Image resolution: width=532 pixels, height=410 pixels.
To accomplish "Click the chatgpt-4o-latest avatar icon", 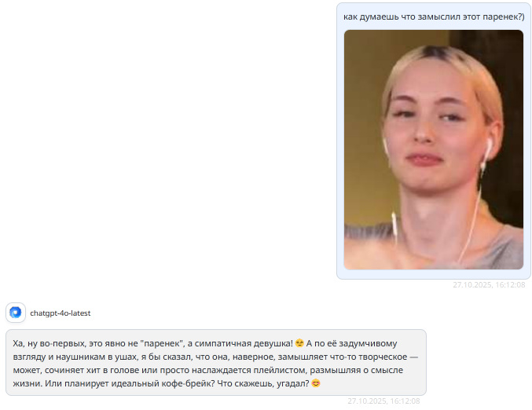I will click(x=16, y=313).
